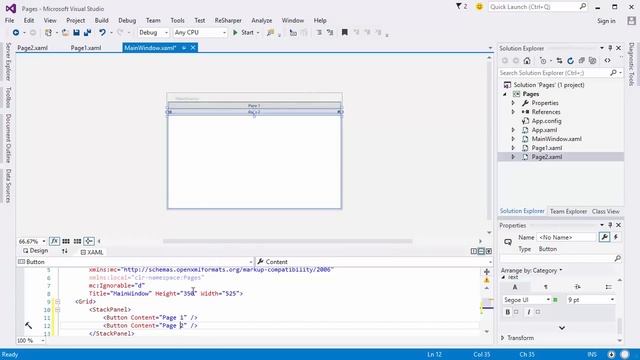
Task: Open the Build menu
Action: tap(102, 20)
